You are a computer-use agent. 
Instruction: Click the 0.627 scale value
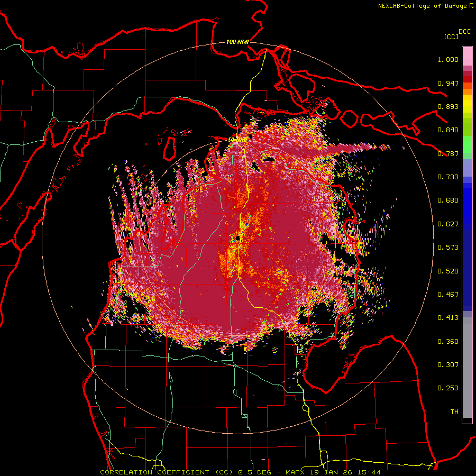[x=448, y=224]
